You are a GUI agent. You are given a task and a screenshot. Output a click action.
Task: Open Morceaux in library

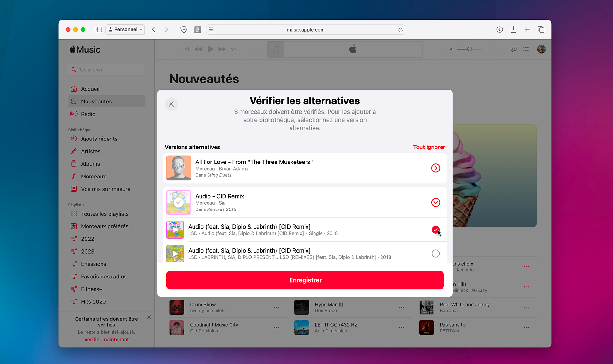[x=106, y=177]
